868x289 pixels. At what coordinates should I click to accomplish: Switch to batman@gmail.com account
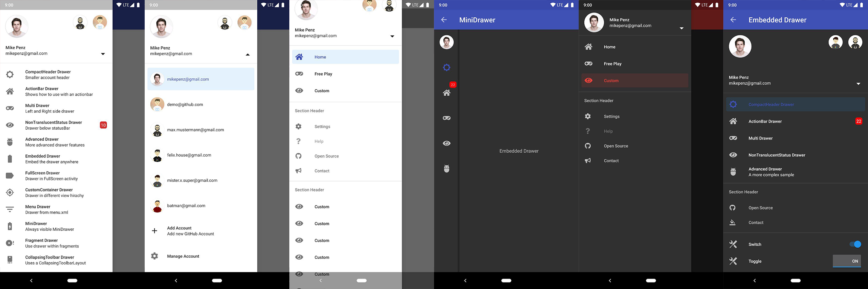pyautogui.click(x=201, y=206)
